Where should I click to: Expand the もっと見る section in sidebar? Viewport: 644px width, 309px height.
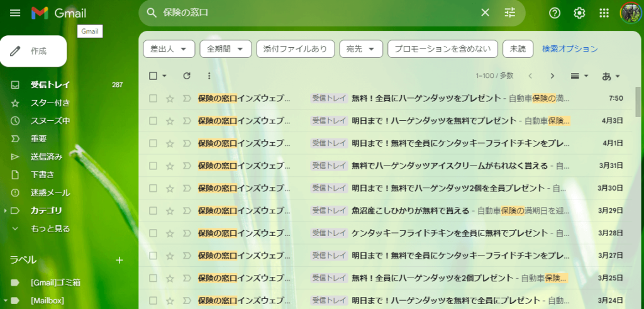coord(50,228)
